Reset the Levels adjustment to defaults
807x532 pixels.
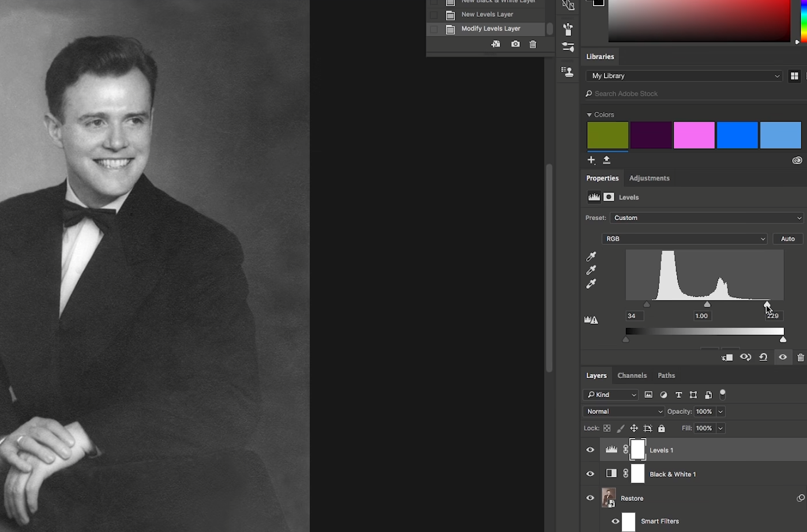tap(763, 357)
